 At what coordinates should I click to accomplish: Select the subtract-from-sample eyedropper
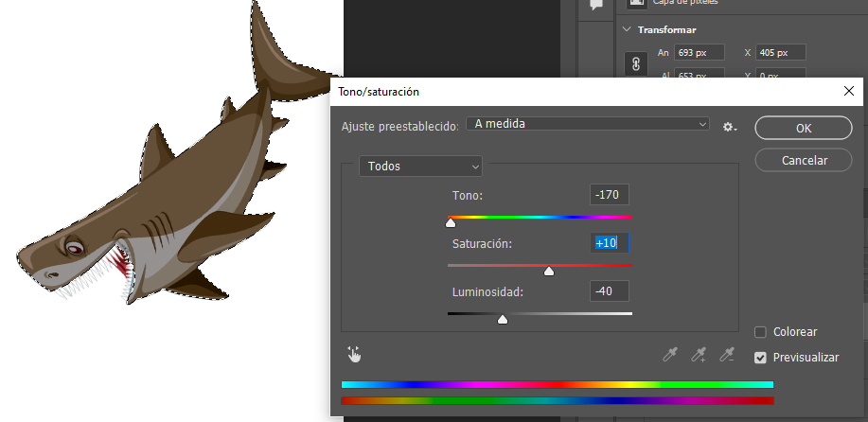pos(727,355)
